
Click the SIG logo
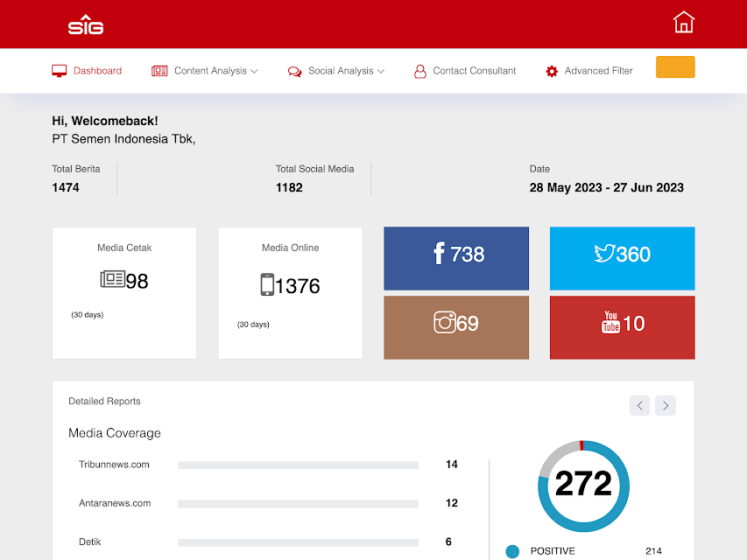(86, 24)
